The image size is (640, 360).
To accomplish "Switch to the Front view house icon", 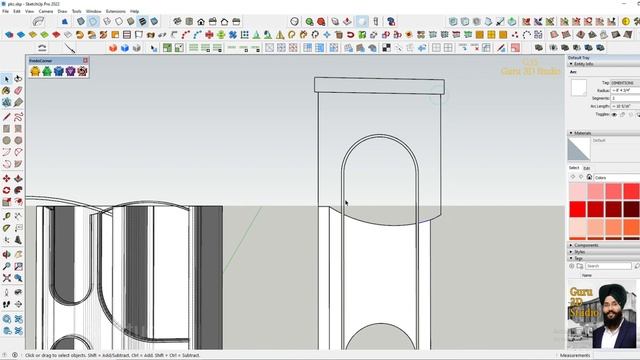I will click(201, 22).
